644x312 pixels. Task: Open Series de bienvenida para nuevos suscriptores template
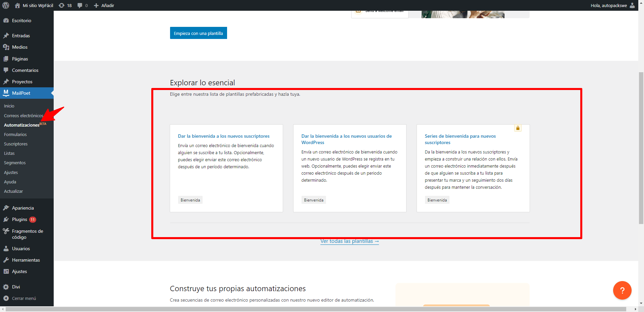460,139
